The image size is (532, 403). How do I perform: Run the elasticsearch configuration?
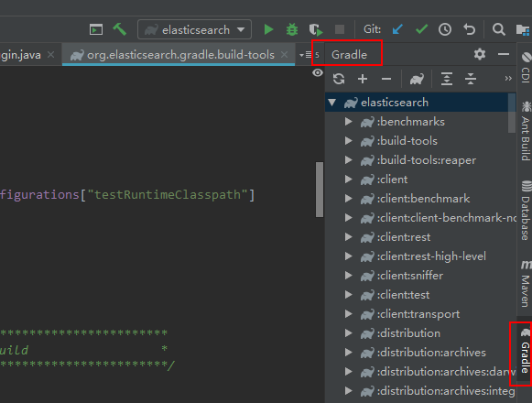[x=268, y=29]
